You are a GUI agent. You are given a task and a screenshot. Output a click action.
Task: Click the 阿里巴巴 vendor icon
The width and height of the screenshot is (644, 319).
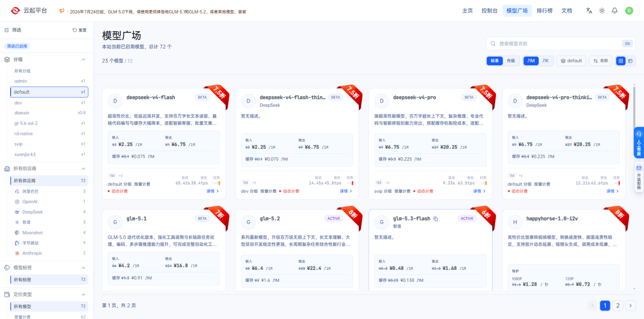tap(17, 191)
